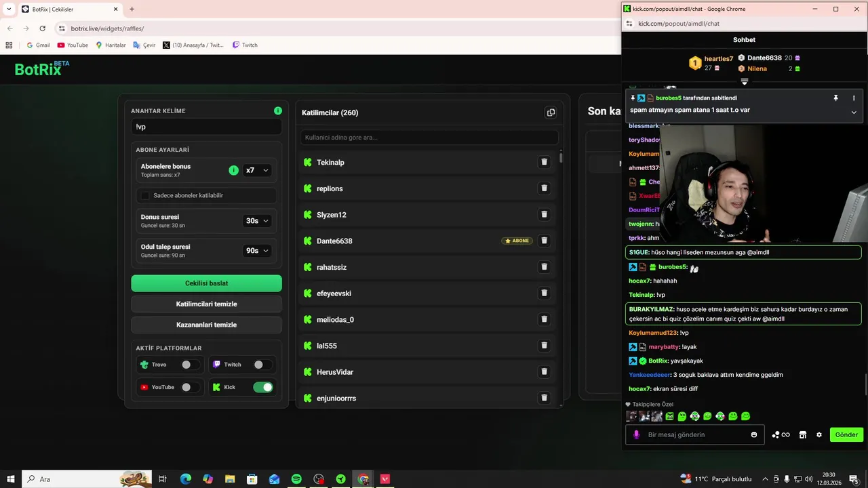Enable the Twitch platform toggle
Viewport: 868px width, 488px height.
coord(262,365)
